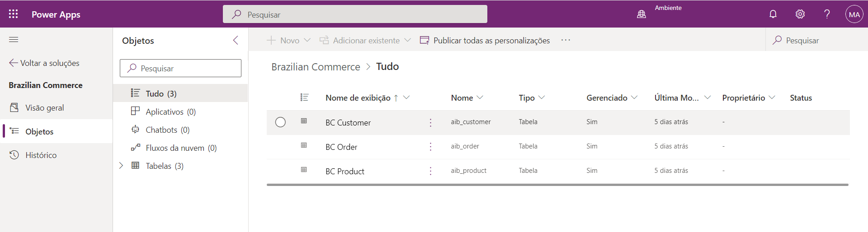The width and height of the screenshot is (868, 232).
Task: Open more options for BC Customer
Action: click(x=430, y=123)
